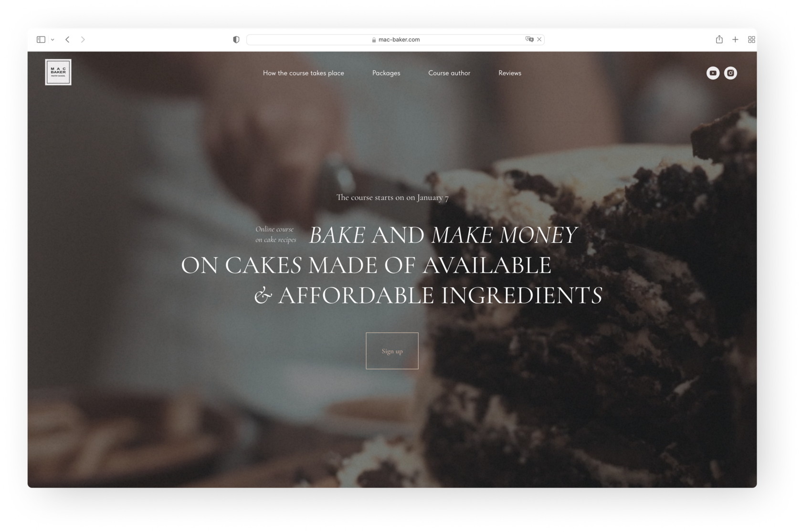Screen dimensions: 802x532
Task: Open a new tab with plus icon
Action: pyautogui.click(x=735, y=40)
